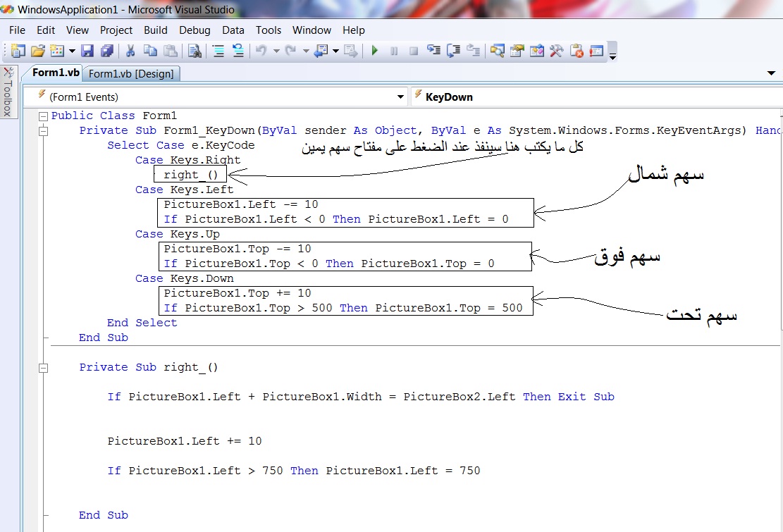Open Solution Explorer from toolbar icon
The width and height of the screenshot is (783, 532).
(497, 51)
